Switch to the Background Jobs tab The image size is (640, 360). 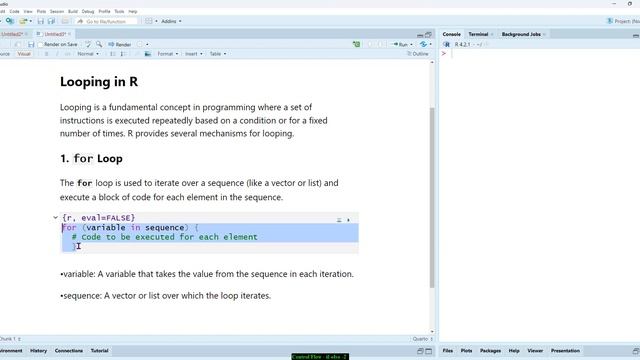(521, 34)
